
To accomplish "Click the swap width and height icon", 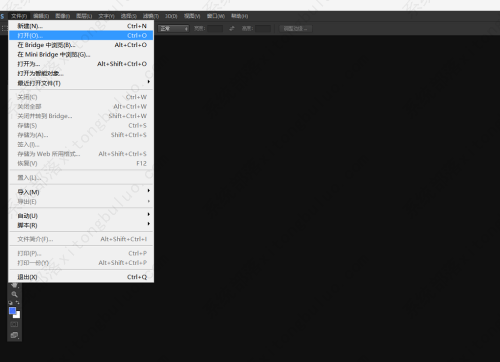I will [232, 29].
